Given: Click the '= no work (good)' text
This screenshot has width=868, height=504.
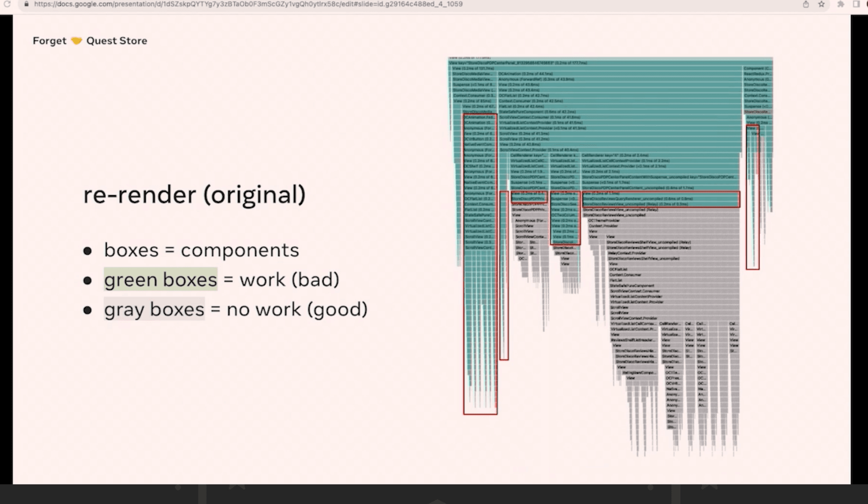Looking at the screenshot, I should click(x=289, y=309).
